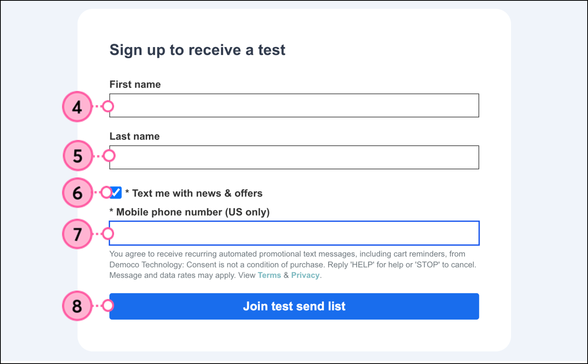Focus the Last name input field

tap(294, 157)
